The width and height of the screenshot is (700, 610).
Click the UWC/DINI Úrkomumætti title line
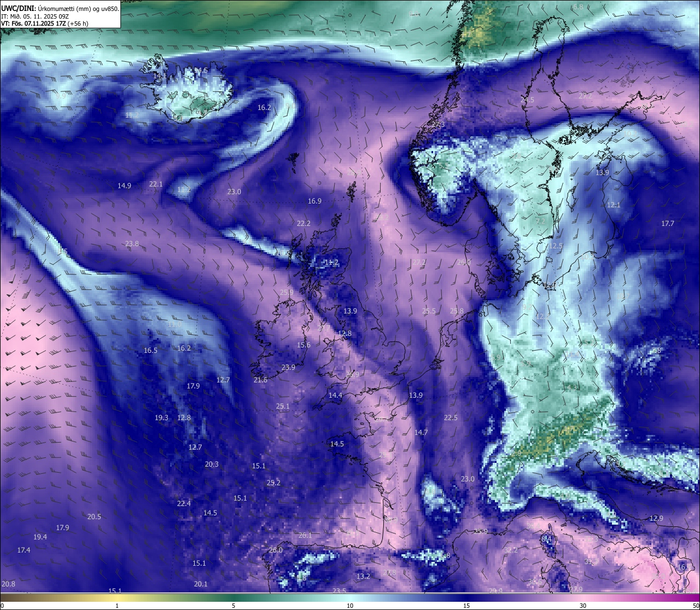click(60, 8)
